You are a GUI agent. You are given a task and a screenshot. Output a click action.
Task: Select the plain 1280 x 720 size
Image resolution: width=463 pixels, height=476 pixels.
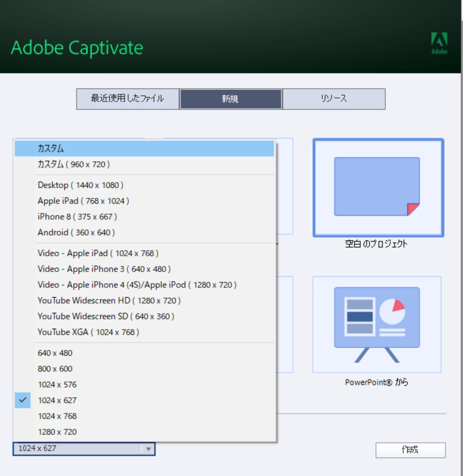pyautogui.click(x=144, y=432)
